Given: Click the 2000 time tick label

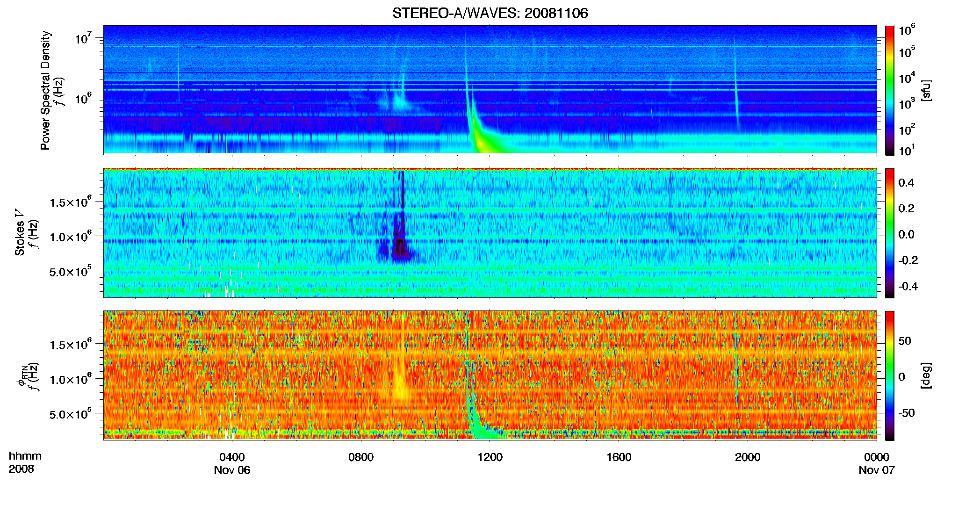Looking at the screenshot, I should (x=748, y=457).
